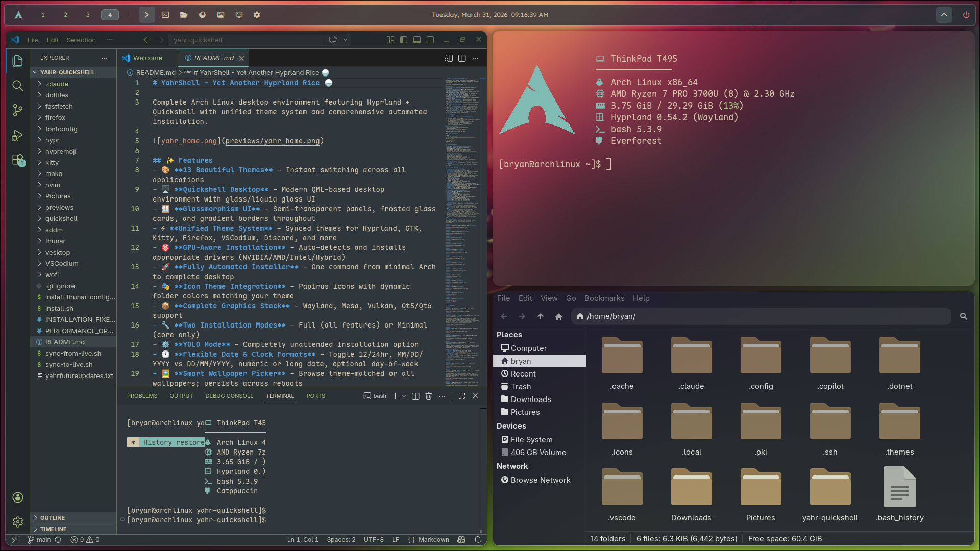Expand the OUTLINE section
The width and height of the screenshot is (980, 551).
click(73, 518)
